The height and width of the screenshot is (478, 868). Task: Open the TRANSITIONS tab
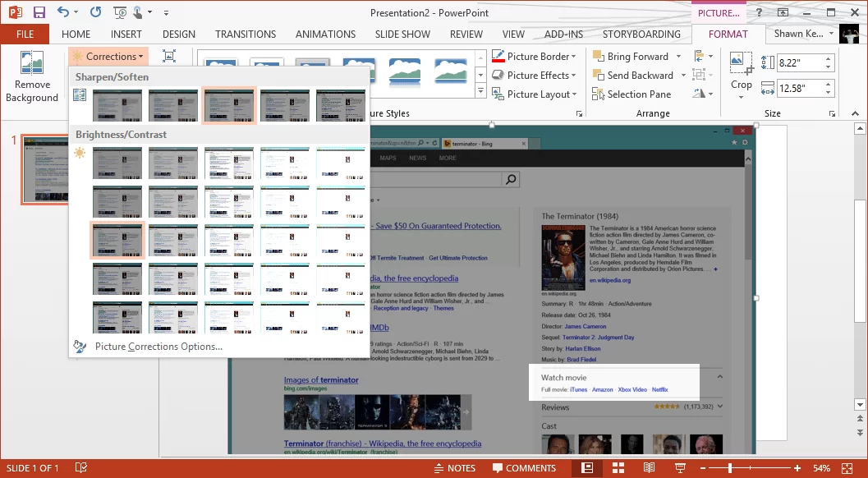click(246, 34)
